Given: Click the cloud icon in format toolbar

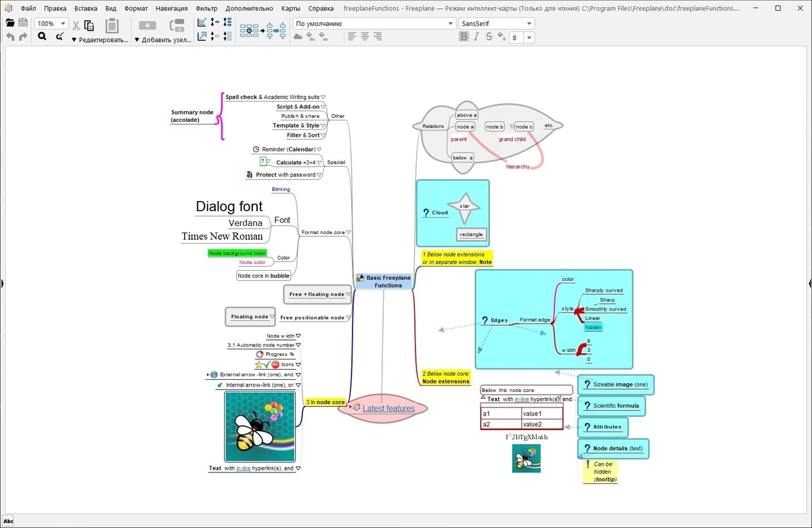Looking at the screenshot, I should click(x=298, y=37).
